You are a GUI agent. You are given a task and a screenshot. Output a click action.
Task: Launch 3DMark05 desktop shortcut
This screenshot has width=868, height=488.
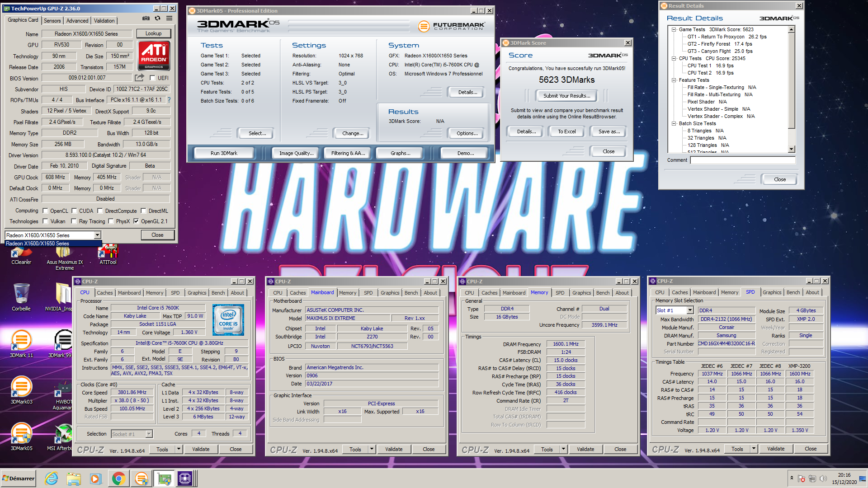(21, 436)
